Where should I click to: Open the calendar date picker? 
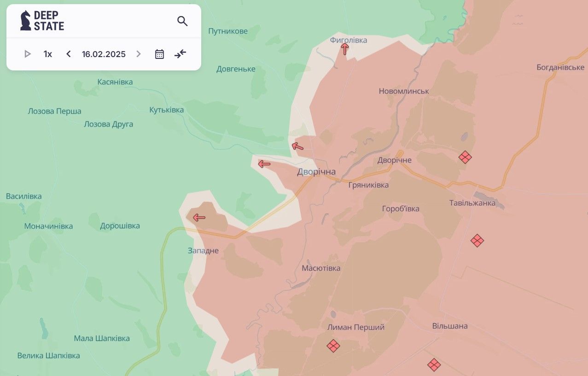159,54
